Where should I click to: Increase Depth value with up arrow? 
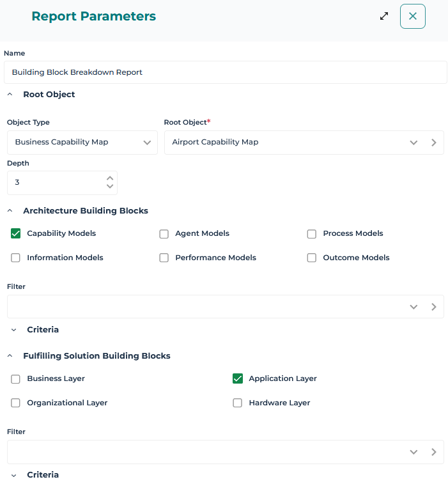point(110,178)
